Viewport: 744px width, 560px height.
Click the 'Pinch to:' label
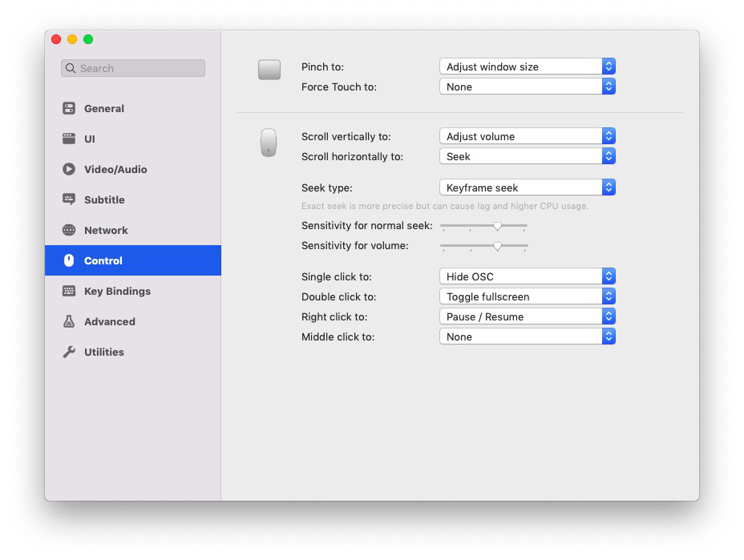(322, 66)
